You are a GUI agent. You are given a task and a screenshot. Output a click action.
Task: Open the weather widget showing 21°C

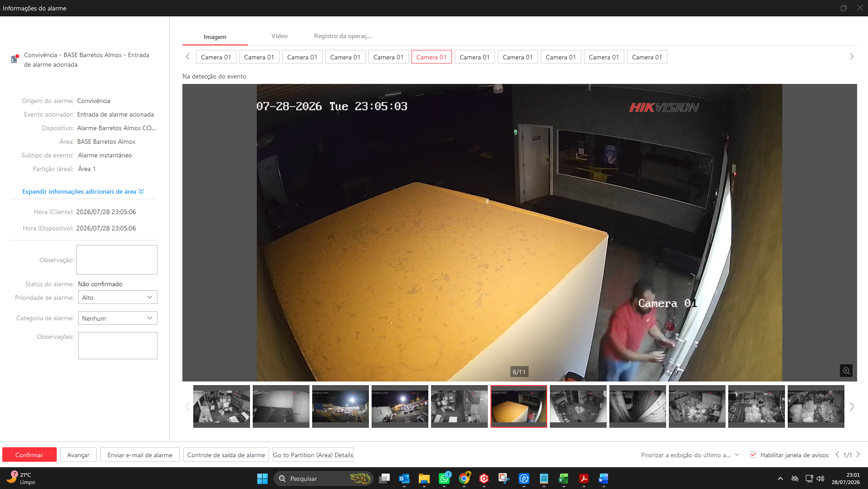[21, 478]
